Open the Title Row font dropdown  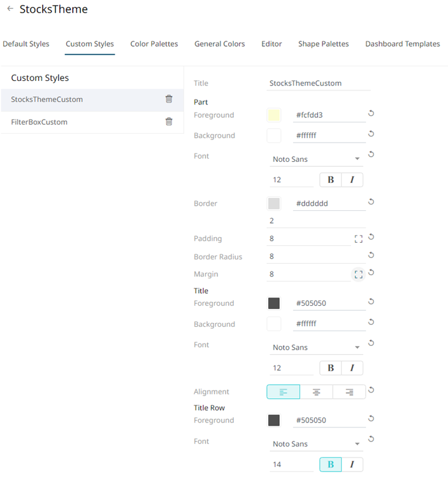point(316,444)
